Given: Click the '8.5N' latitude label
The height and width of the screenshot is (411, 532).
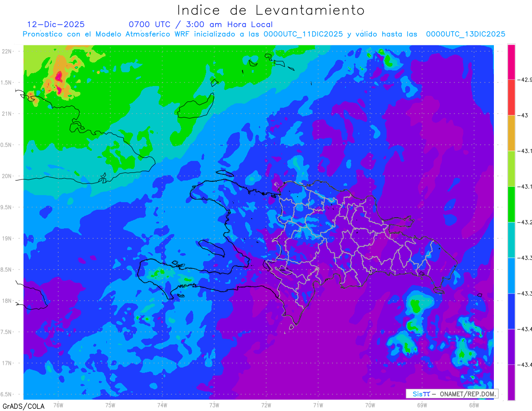Looking at the screenshot, I should pos(6,270).
